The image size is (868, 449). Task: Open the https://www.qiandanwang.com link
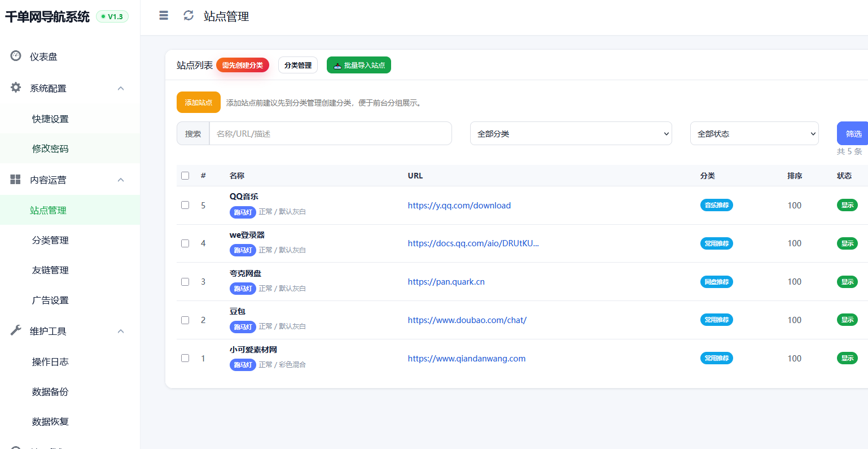(467, 359)
